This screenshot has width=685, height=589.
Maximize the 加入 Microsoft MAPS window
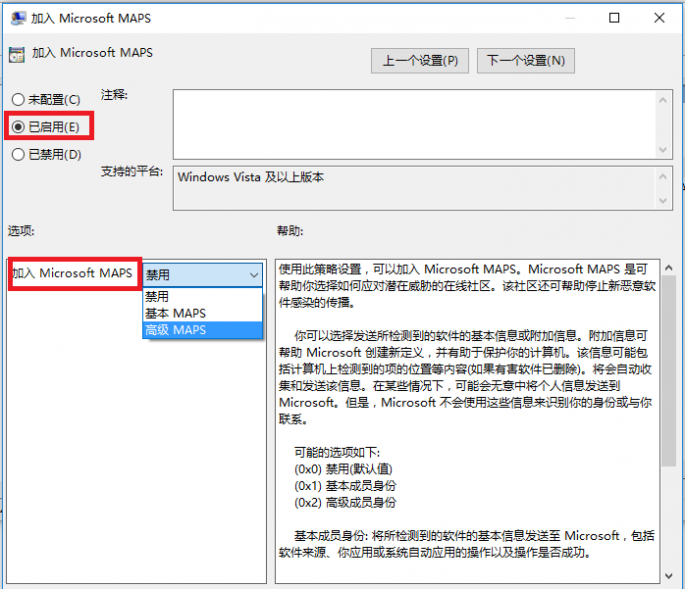[x=614, y=18]
